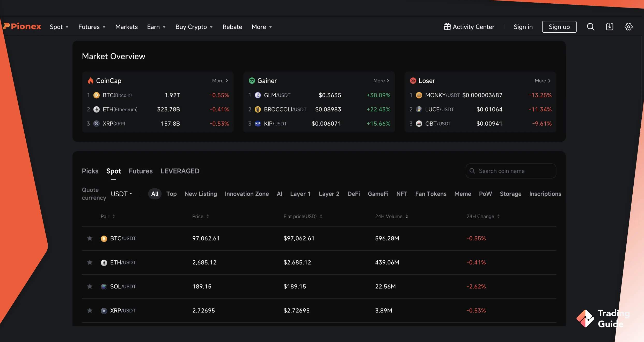Click the XRP icon in XRP/USDT row

coord(104,311)
